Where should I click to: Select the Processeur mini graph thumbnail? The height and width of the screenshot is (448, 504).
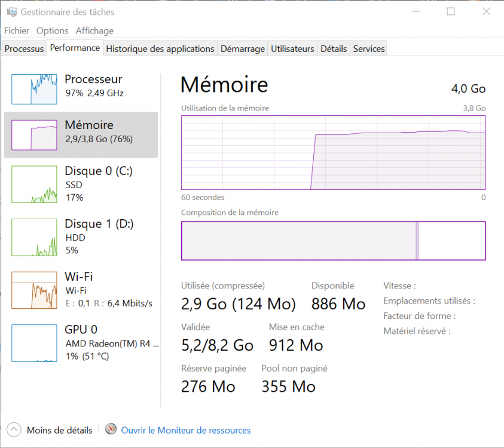point(35,89)
